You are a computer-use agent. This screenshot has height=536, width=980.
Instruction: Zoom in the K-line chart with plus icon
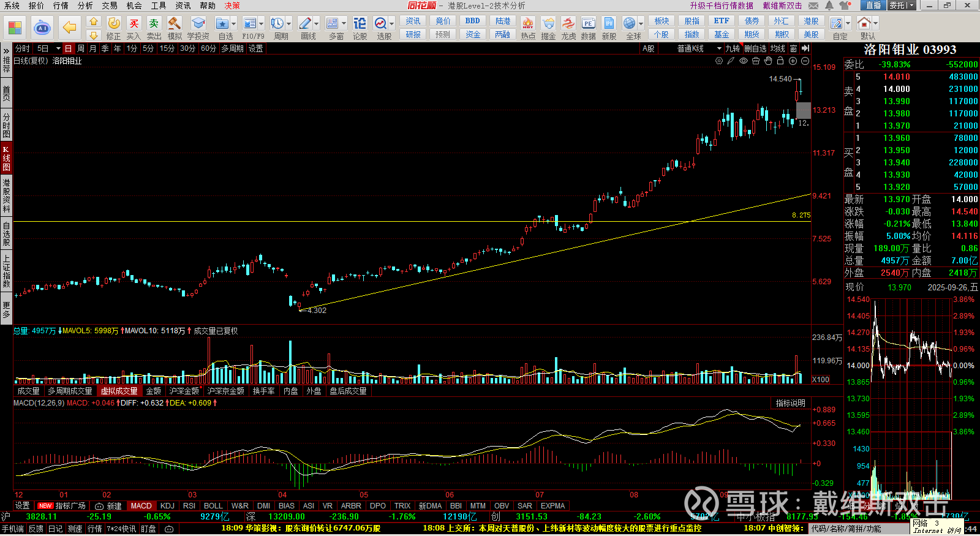point(793,61)
